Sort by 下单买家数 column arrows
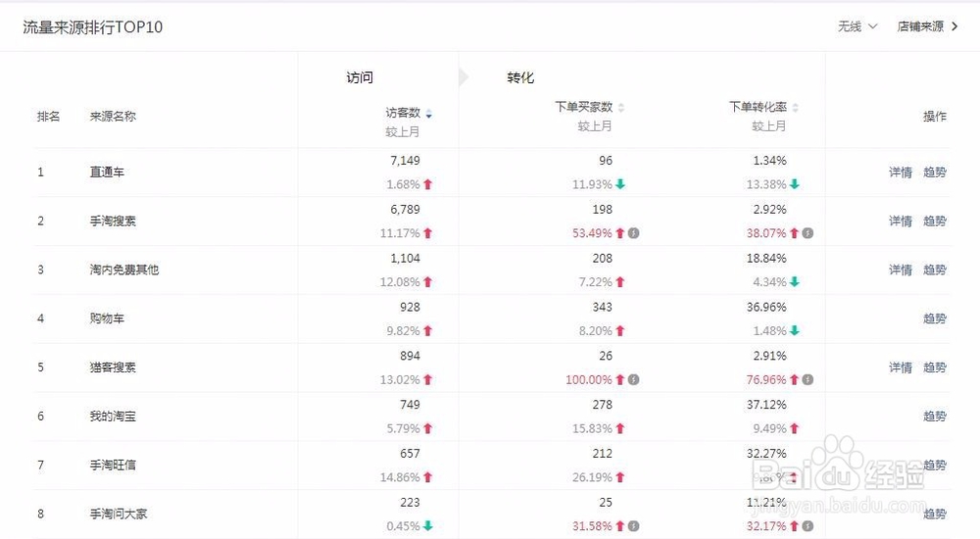 pos(621,108)
